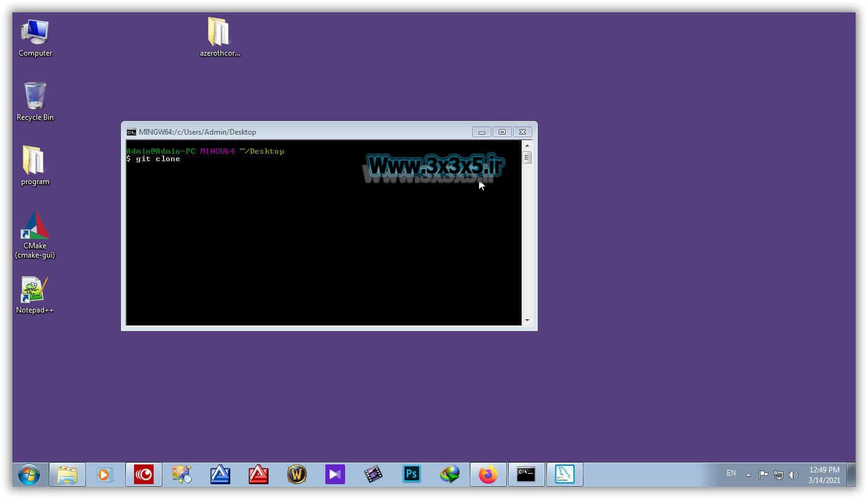Open the colorful paint-and-magnifier taskbar icon
Image resolution: width=868 pixels, height=499 pixels.
point(182,474)
